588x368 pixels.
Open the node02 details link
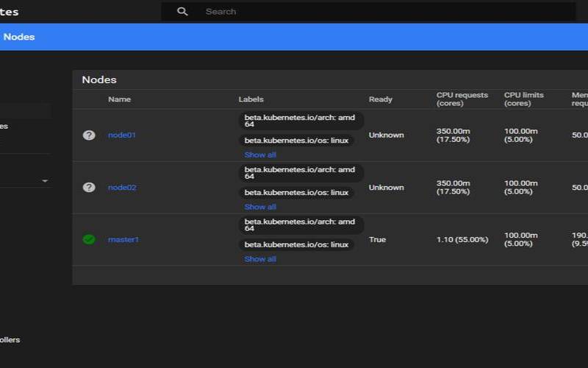tap(122, 188)
